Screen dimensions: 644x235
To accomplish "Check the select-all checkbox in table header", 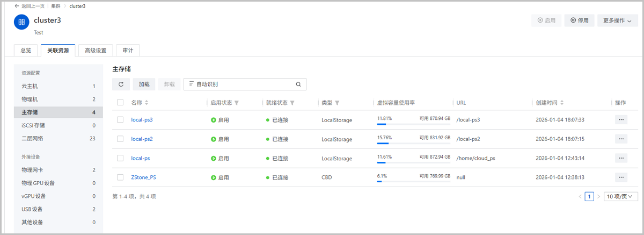I will click(120, 103).
